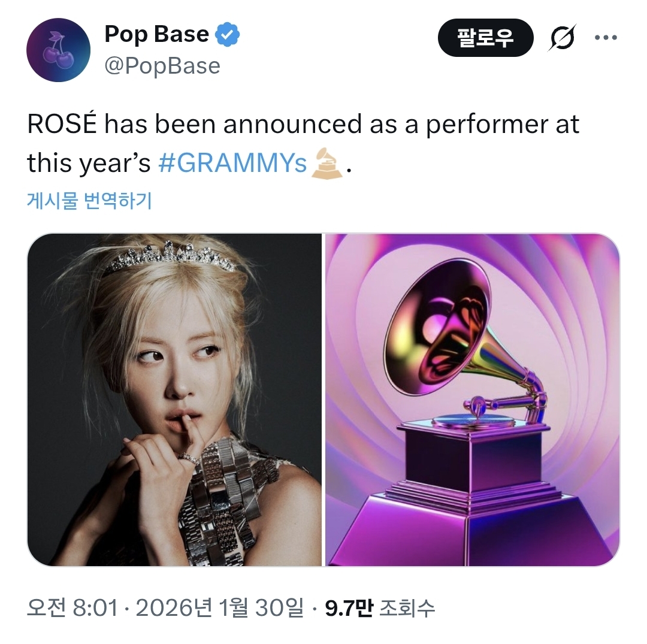Open the #GRAMMYs hashtag link

point(232,163)
